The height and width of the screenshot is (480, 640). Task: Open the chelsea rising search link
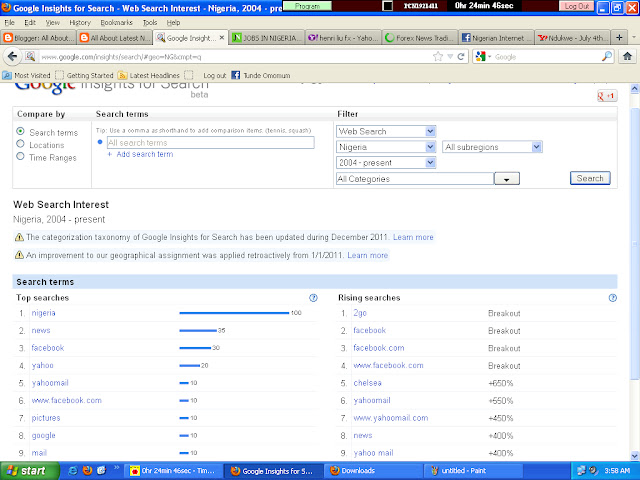(367, 383)
